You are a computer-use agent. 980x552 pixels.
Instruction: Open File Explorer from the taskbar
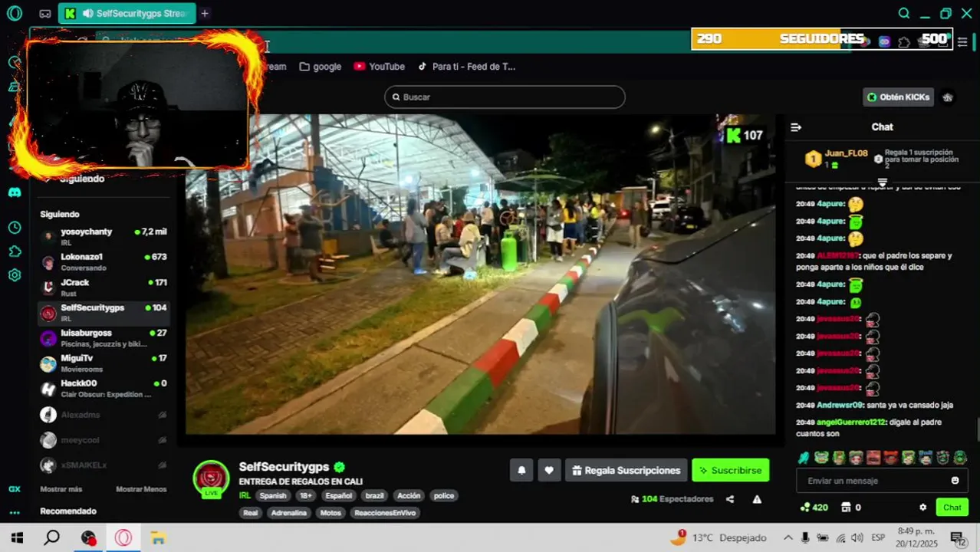coord(158,537)
